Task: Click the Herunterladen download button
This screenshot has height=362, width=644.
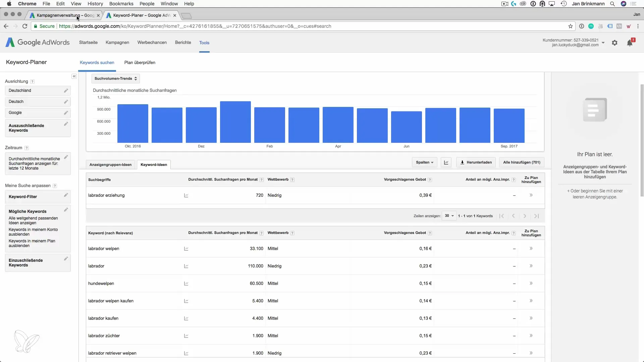Action: [x=476, y=163]
